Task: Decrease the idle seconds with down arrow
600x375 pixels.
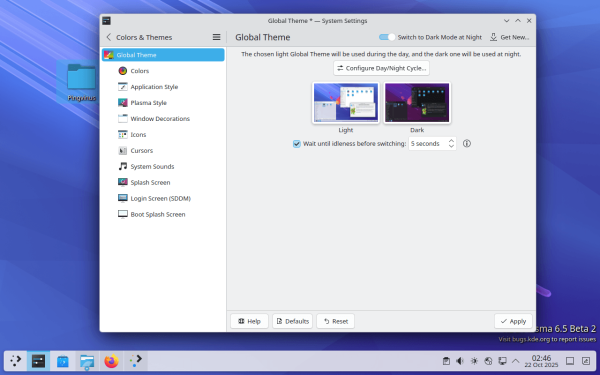Action: (x=451, y=147)
